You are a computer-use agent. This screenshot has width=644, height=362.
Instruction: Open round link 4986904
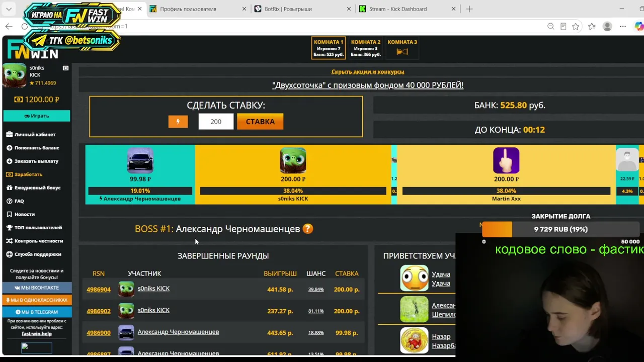[x=99, y=290]
